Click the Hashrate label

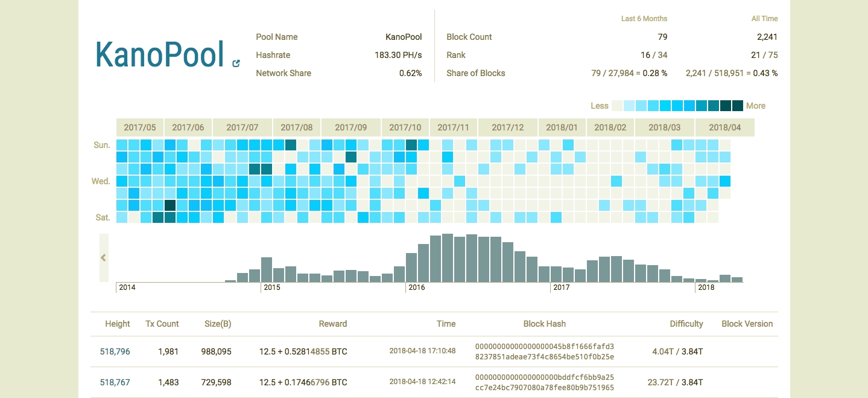click(x=273, y=55)
